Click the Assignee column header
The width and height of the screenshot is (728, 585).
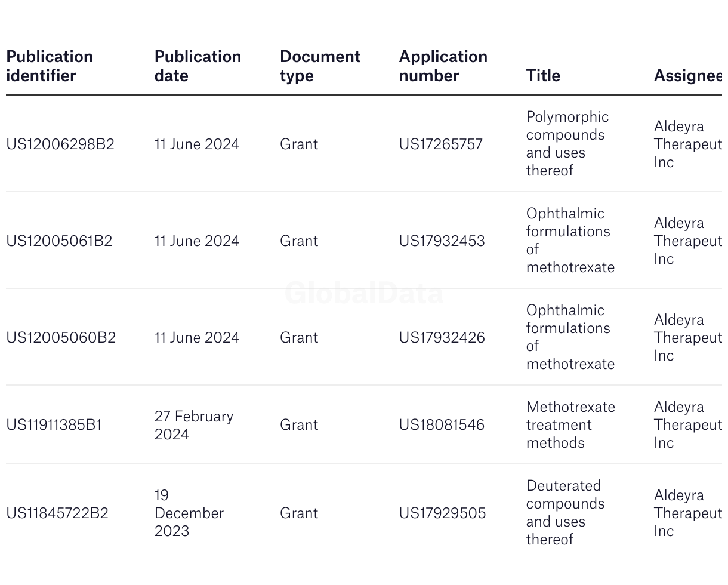pyautogui.click(x=687, y=76)
